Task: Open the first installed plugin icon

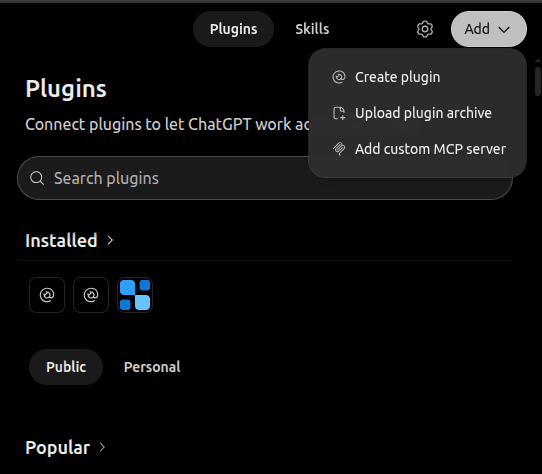Action: click(x=47, y=295)
